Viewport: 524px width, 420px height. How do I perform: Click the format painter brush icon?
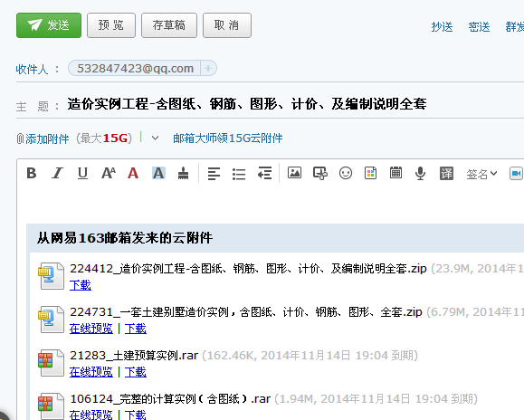(x=183, y=173)
